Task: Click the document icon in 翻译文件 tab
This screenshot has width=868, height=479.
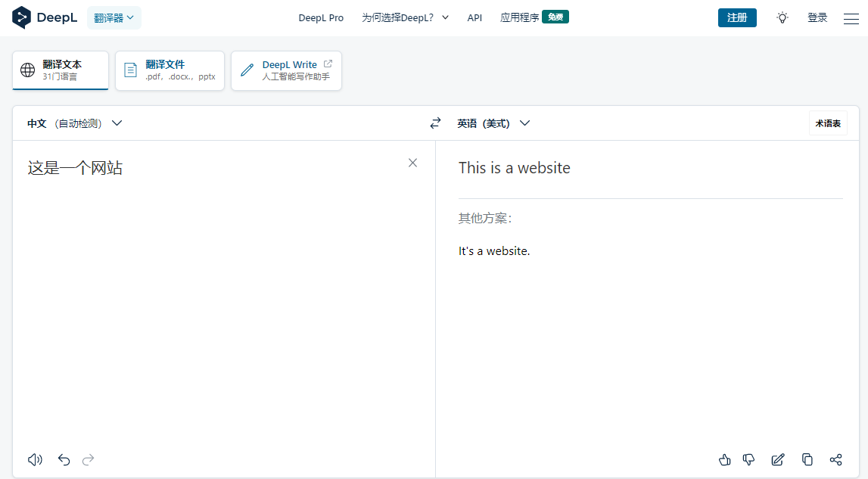Action: pyautogui.click(x=131, y=70)
